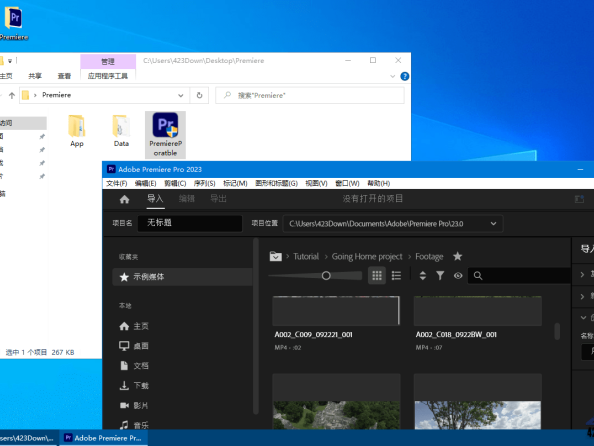Open the 编辑 tab in Premiere header

coord(187,199)
